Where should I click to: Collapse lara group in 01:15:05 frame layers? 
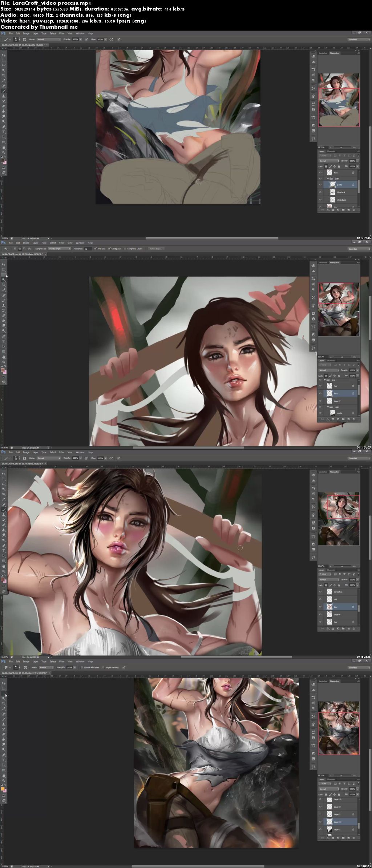(x=325, y=380)
